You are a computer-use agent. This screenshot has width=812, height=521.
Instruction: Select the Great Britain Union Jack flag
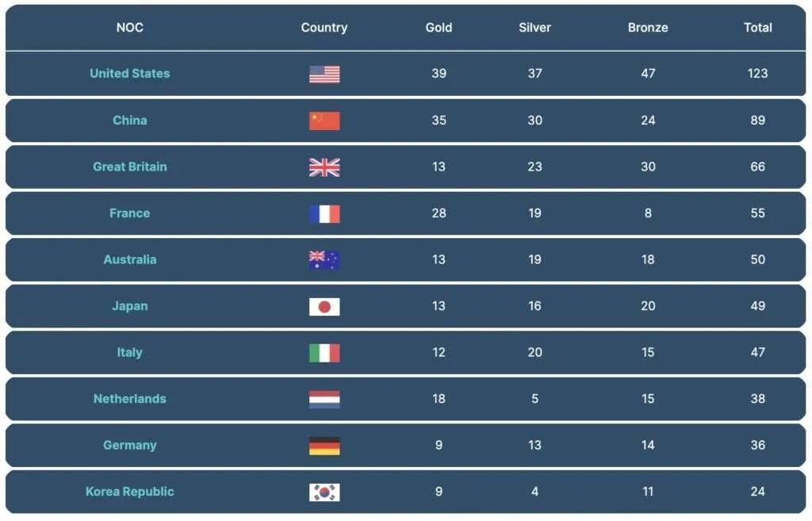324,167
